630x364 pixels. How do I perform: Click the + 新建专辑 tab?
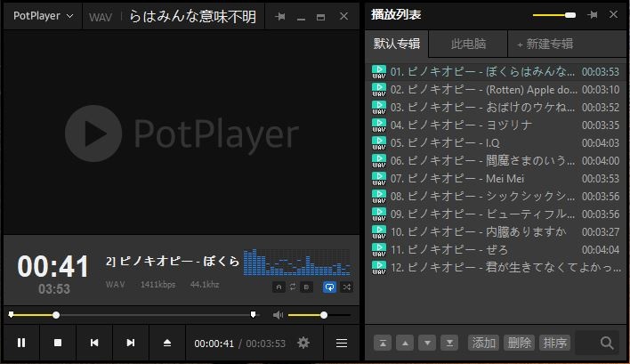pyautogui.click(x=545, y=44)
